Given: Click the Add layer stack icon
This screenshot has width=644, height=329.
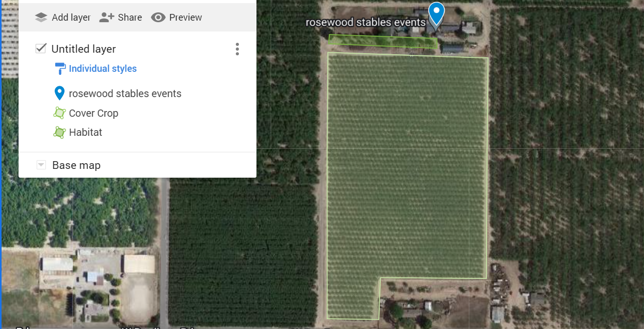Looking at the screenshot, I should pyautogui.click(x=41, y=18).
